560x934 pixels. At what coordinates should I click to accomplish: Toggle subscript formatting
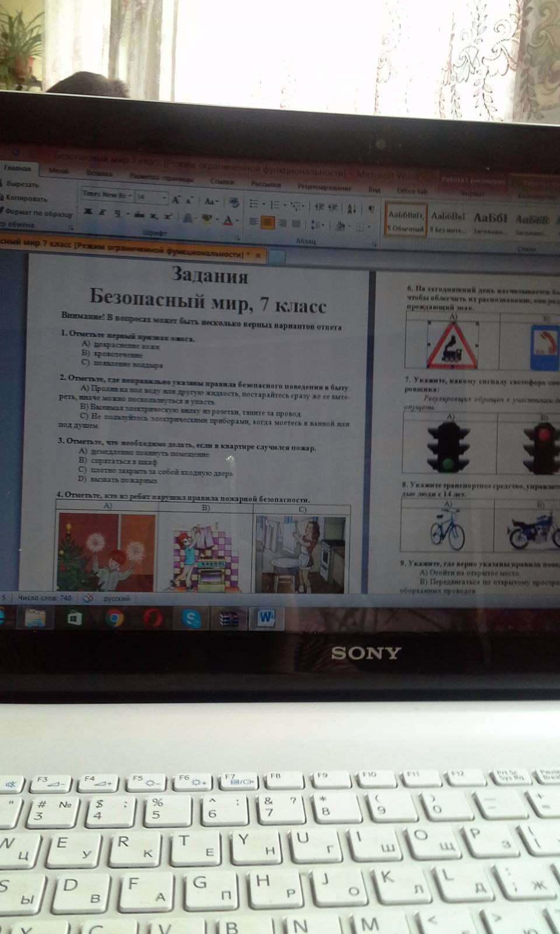coord(153,215)
